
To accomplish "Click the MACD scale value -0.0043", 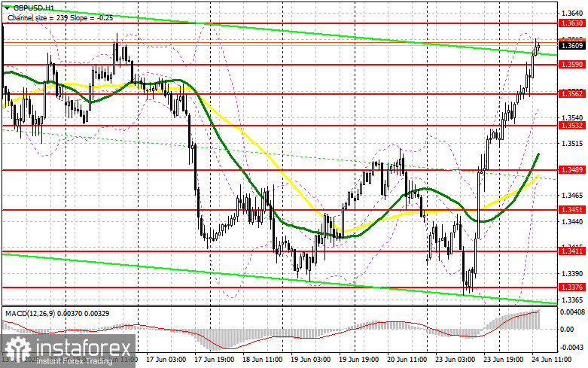I will (x=572, y=348).
